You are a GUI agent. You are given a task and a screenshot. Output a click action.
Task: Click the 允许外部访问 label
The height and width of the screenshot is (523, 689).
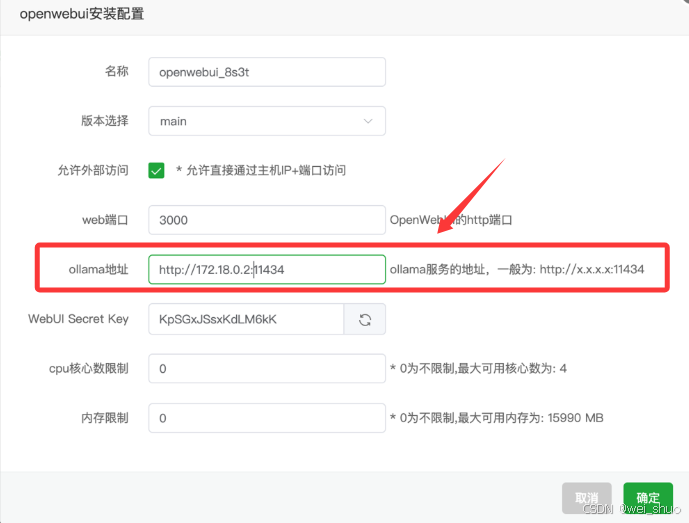[93, 171]
